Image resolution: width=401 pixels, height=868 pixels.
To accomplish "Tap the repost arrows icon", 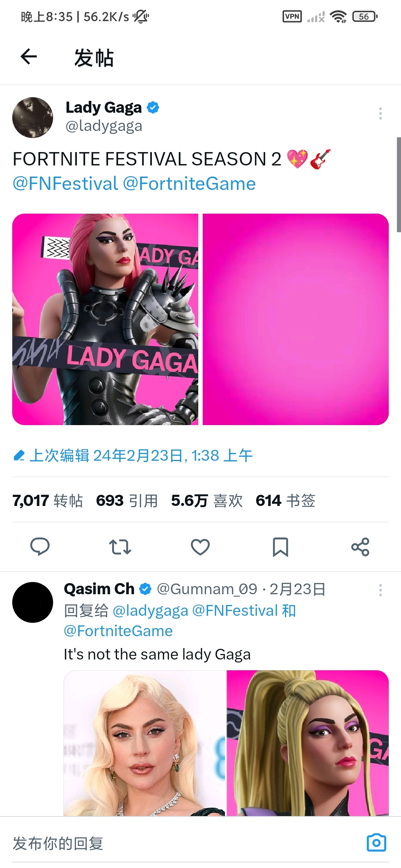I will tap(120, 547).
